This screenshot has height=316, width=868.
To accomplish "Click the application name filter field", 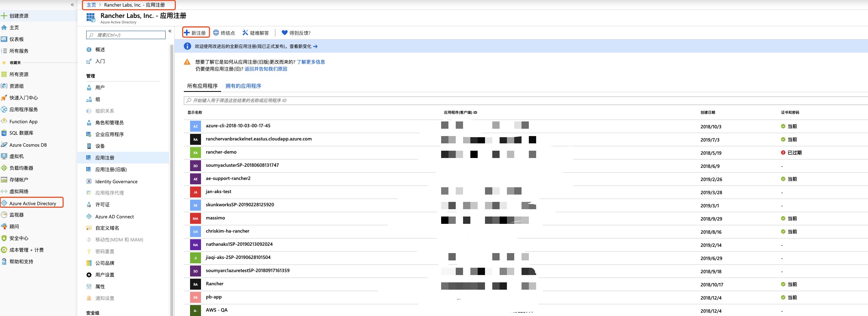I will tap(526, 100).
